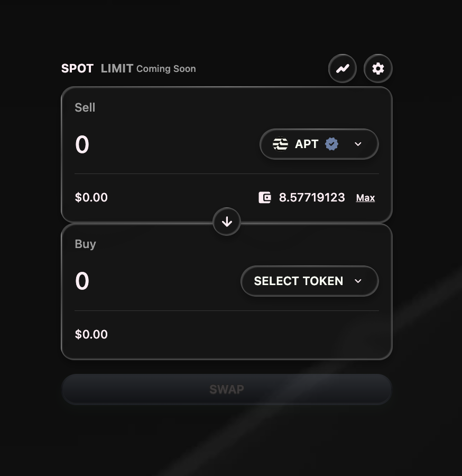Select the LIMIT tab
The image size is (462, 476).
coord(117,69)
